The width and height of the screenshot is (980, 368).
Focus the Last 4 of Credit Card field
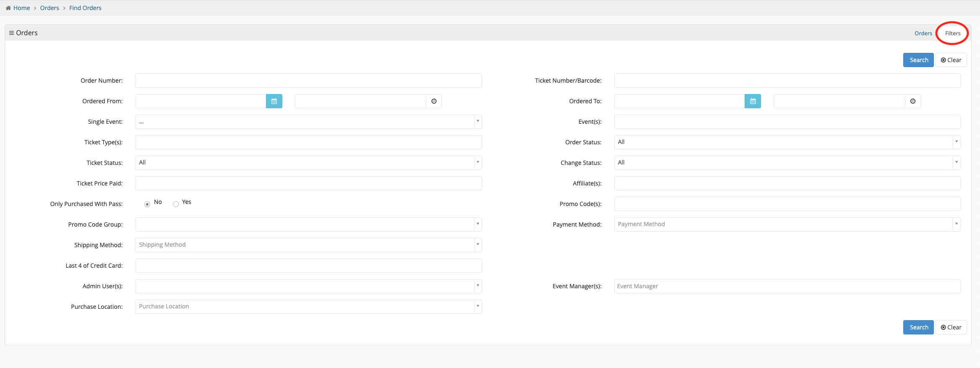[x=308, y=266]
